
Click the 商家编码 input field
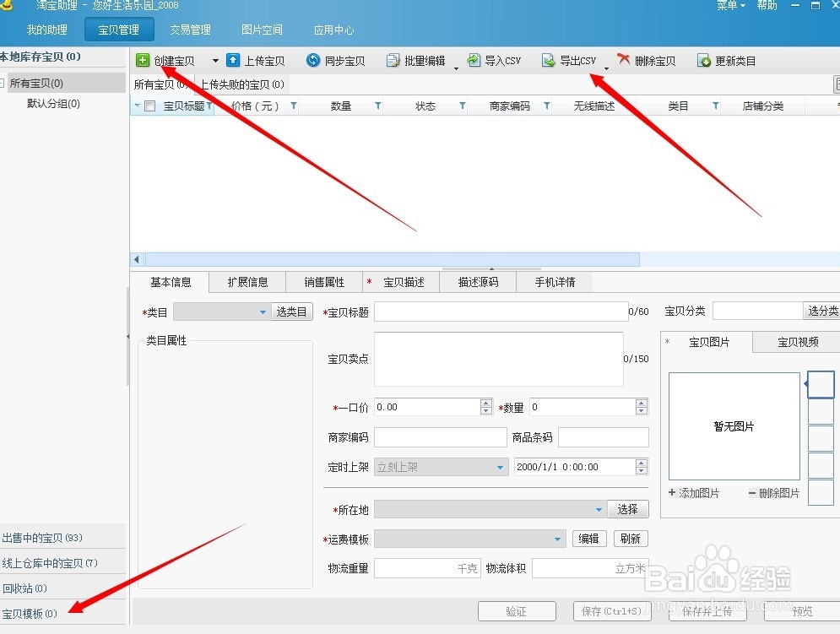pos(441,437)
